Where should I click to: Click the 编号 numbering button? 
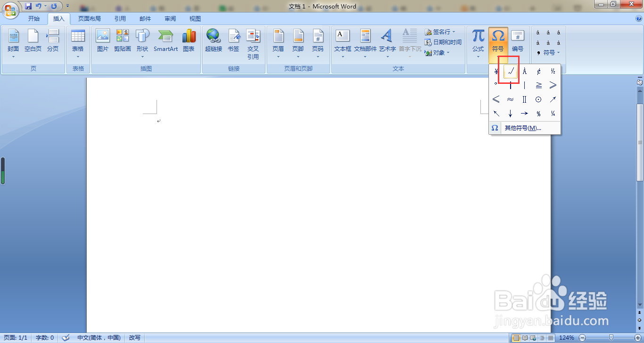point(518,41)
